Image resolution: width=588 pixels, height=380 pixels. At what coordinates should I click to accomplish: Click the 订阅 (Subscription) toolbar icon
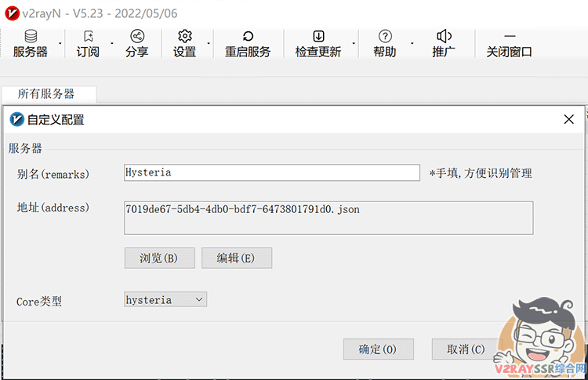tap(88, 44)
